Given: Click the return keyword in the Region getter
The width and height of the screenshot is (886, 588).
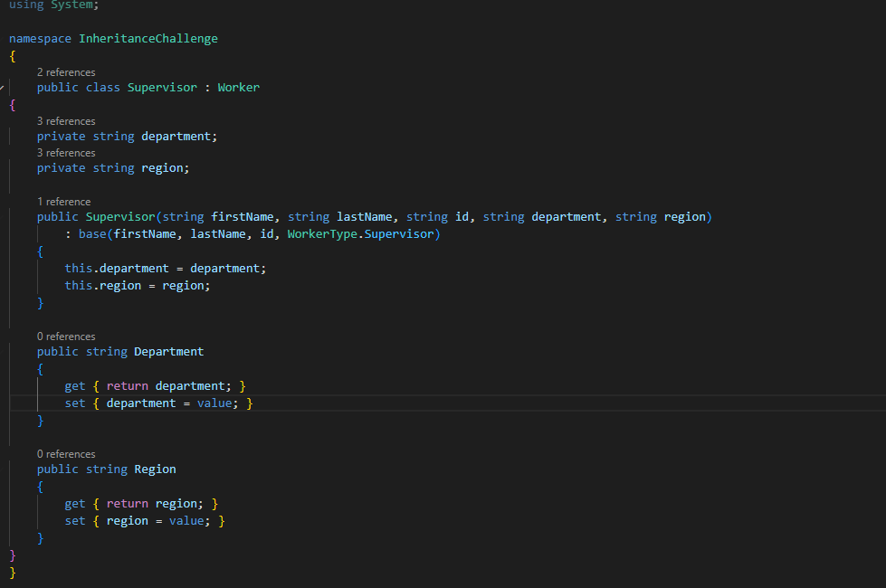Looking at the screenshot, I should (127, 504).
